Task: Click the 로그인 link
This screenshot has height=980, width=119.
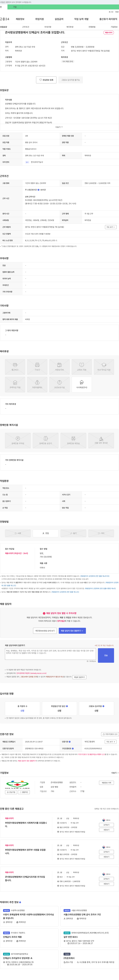Action: [111, 12]
